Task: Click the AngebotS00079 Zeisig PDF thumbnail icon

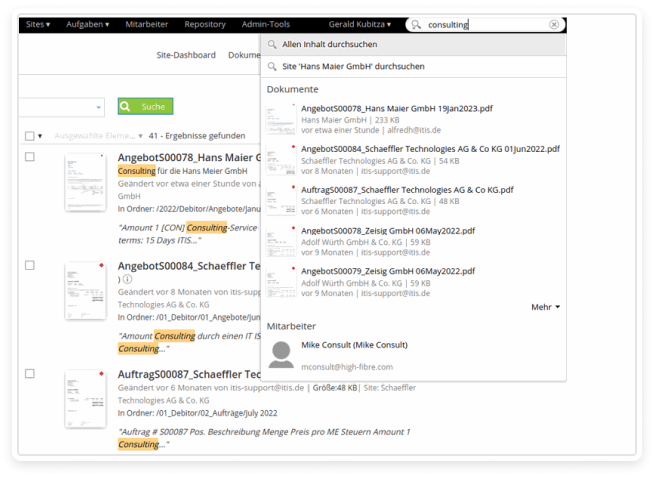Action: [x=279, y=281]
